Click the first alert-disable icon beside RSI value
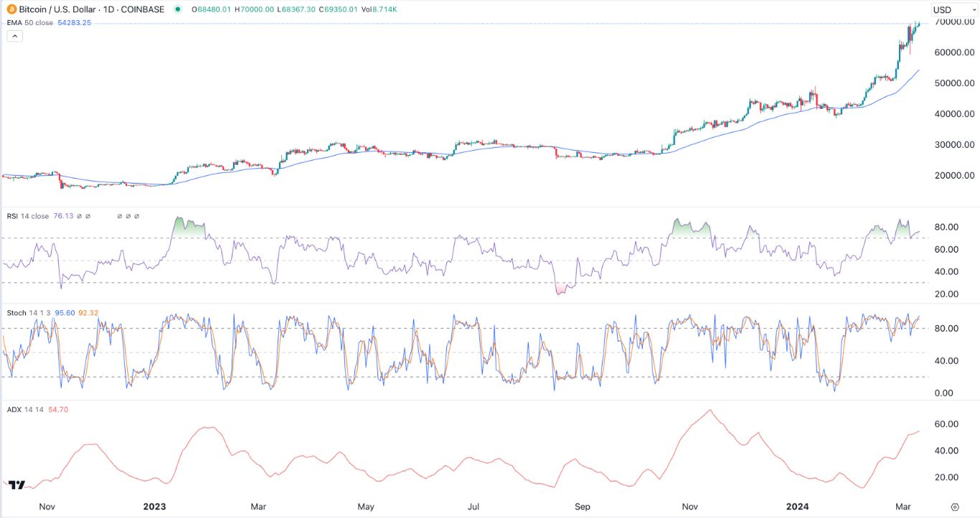 point(79,217)
